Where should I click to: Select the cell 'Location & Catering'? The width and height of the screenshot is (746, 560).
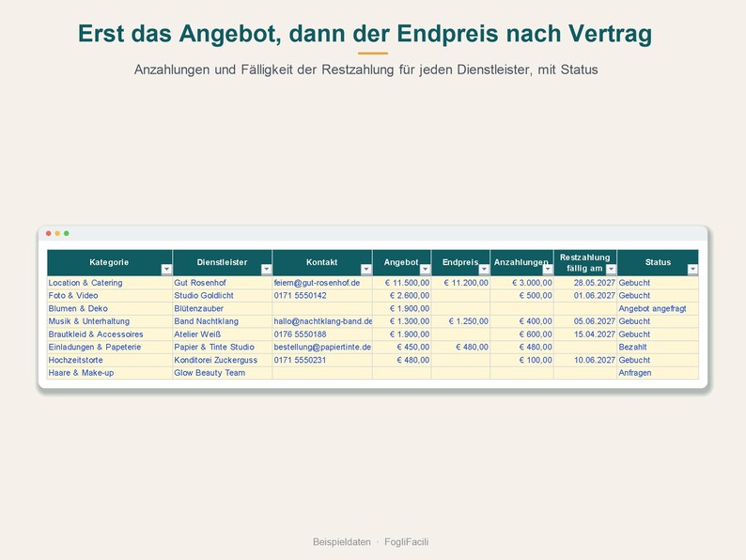pos(110,283)
